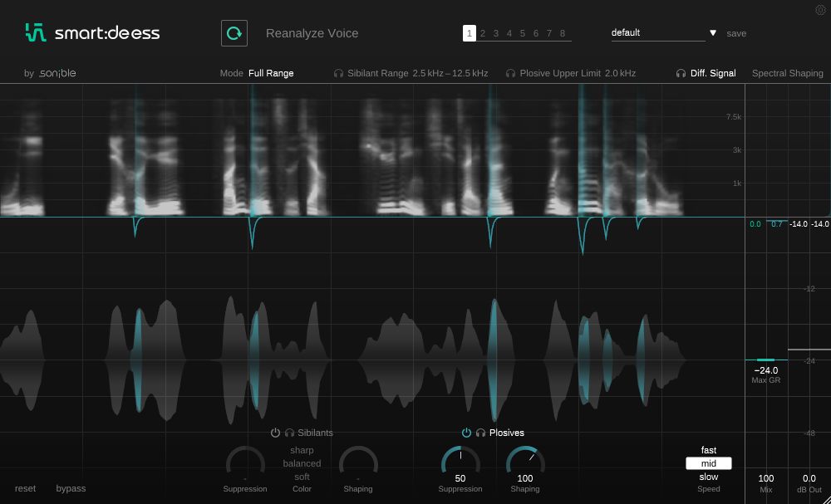
Task: Click the Plosives headphone listen icon
Action: pyautogui.click(x=480, y=433)
